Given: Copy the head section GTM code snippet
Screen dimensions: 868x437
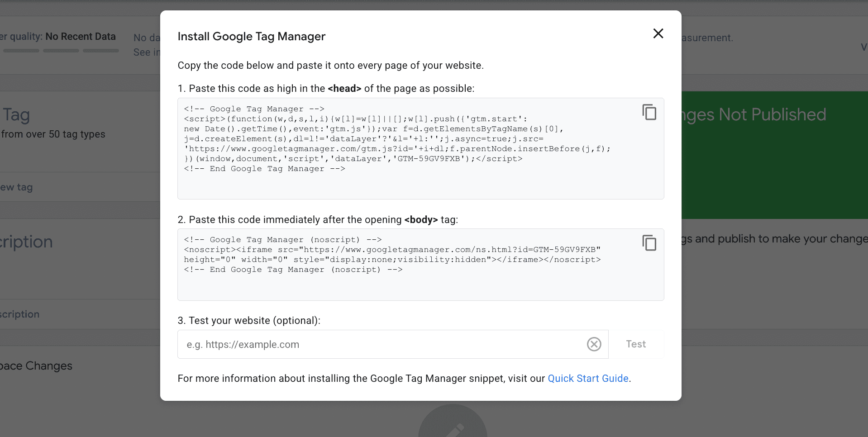Looking at the screenshot, I should pos(649,112).
